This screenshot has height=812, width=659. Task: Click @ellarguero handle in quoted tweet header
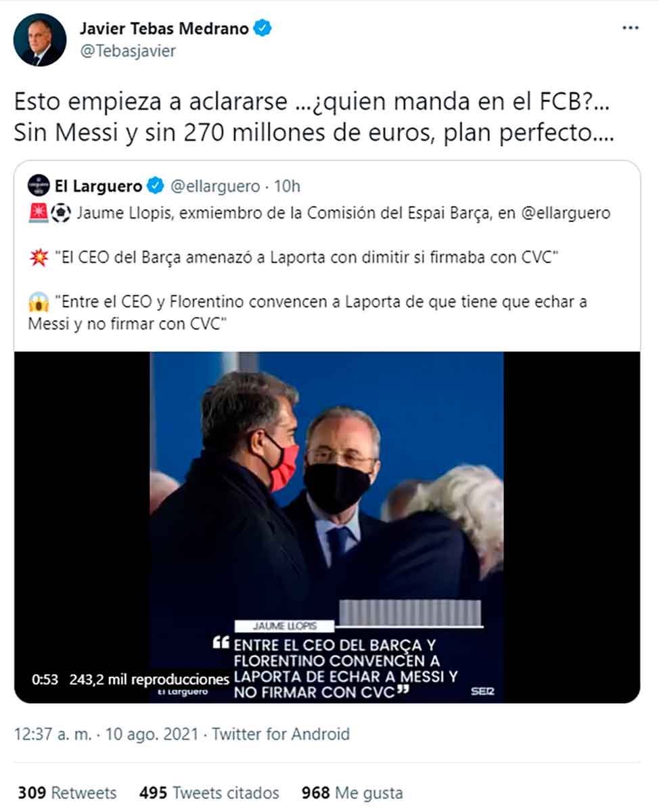pyautogui.click(x=214, y=186)
